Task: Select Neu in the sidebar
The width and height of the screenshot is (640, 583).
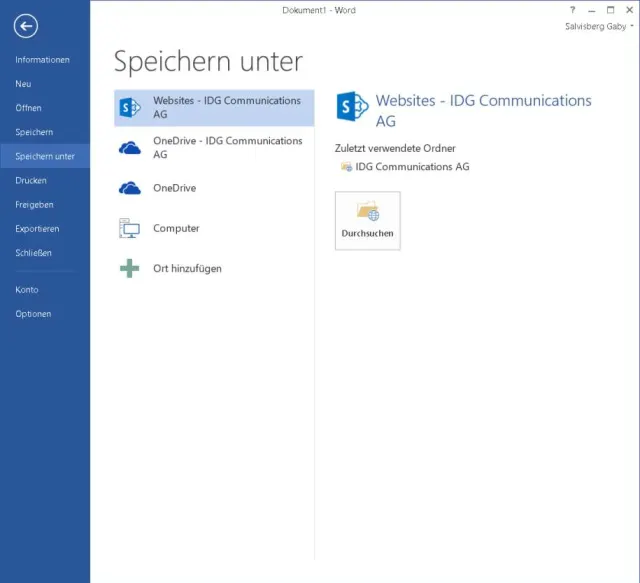Action: pos(23,84)
